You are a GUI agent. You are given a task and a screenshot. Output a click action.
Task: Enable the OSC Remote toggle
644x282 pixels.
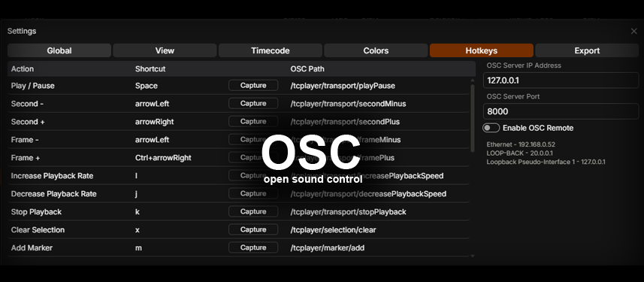[x=491, y=128]
